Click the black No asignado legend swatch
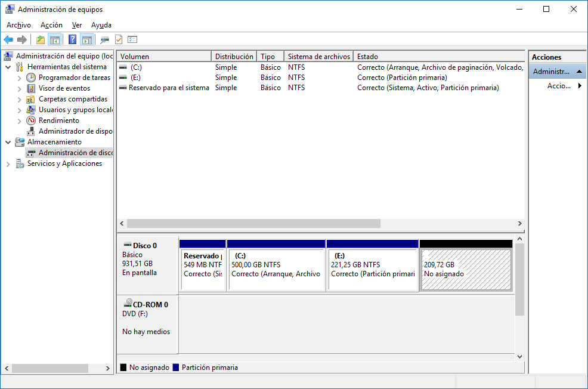 click(123, 368)
